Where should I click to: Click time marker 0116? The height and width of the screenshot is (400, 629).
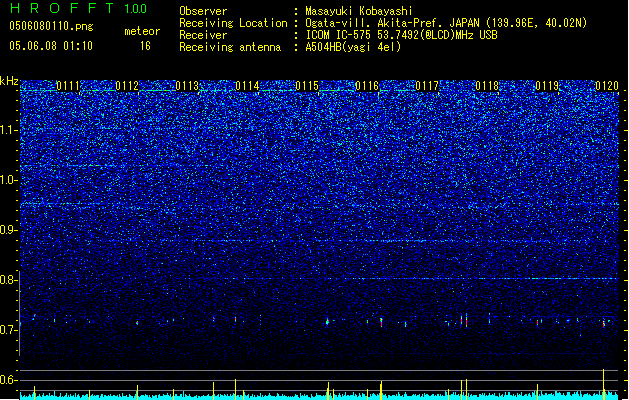pos(367,86)
